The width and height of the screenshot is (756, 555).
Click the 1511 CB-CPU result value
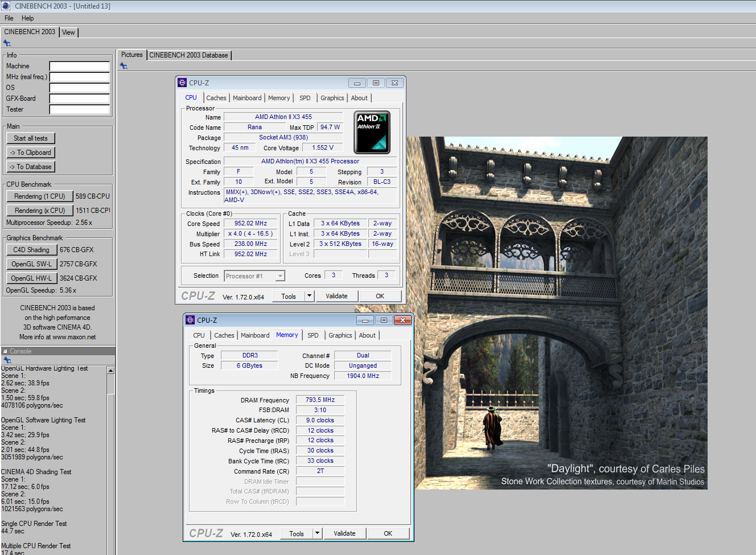[x=93, y=211]
